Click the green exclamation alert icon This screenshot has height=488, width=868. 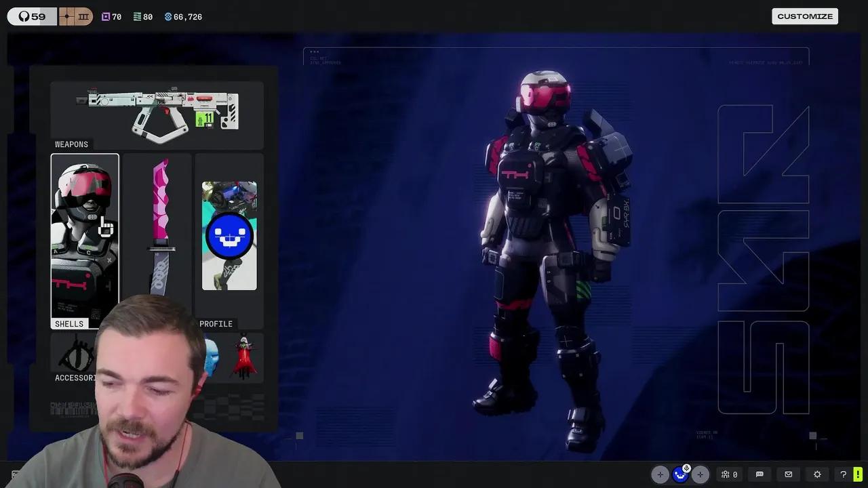click(858, 474)
